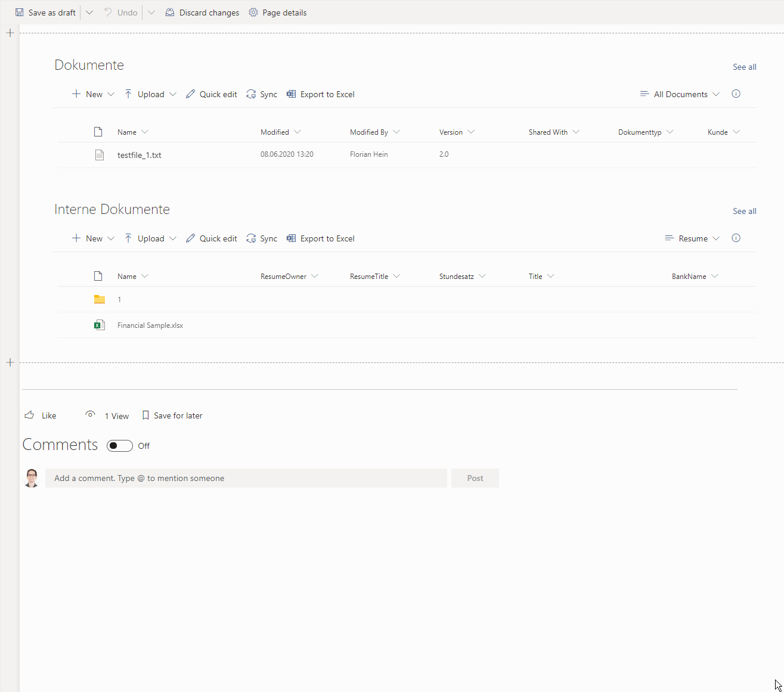Open the file testfile_1.txt

click(140, 155)
